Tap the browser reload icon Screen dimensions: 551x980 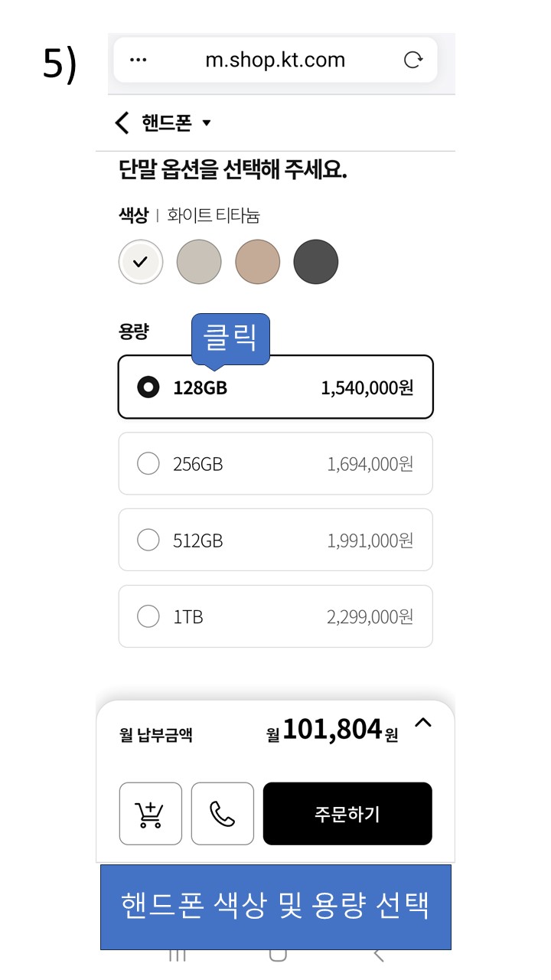413,60
